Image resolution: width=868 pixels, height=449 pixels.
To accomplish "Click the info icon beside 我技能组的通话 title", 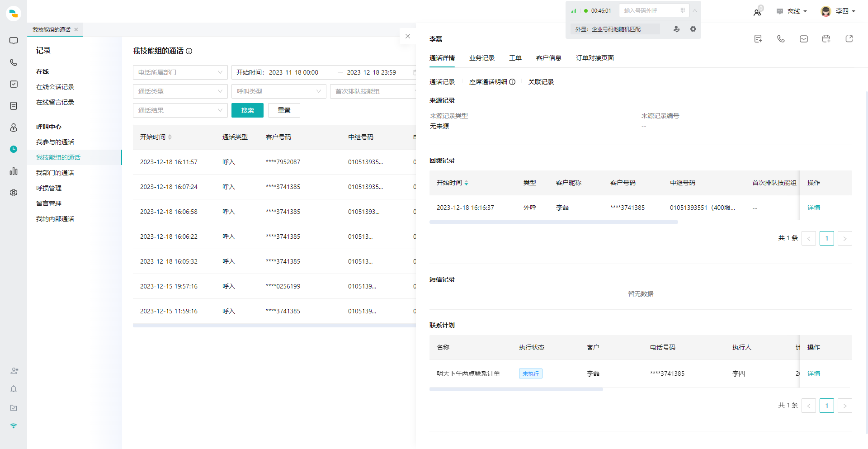I will pyautogui.click(x=189, y=51).
